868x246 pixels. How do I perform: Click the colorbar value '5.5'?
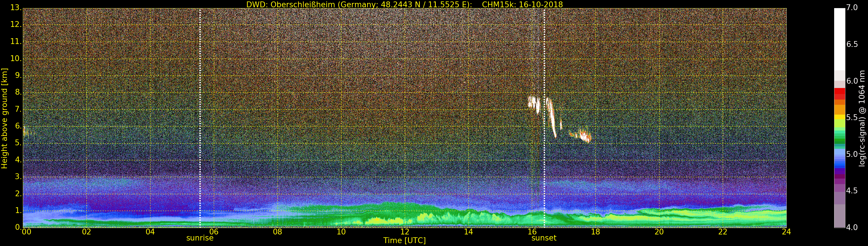(852, 117)
